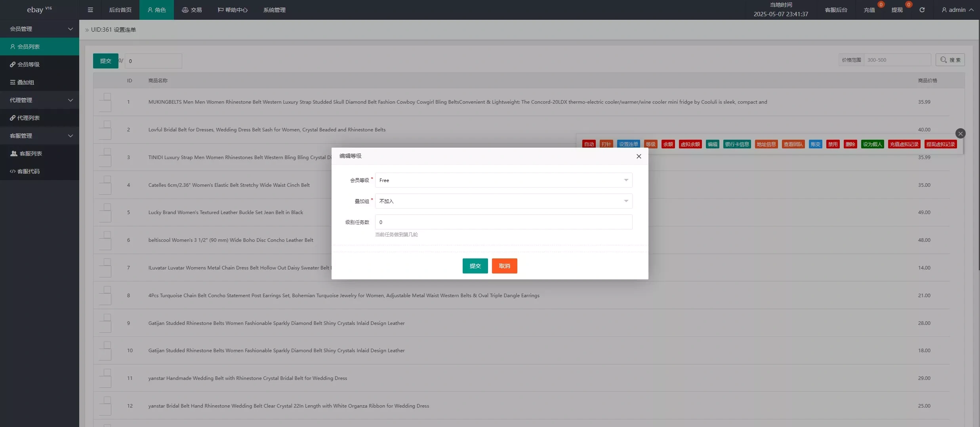Switch to the 交易 top menu

(192, 10)
